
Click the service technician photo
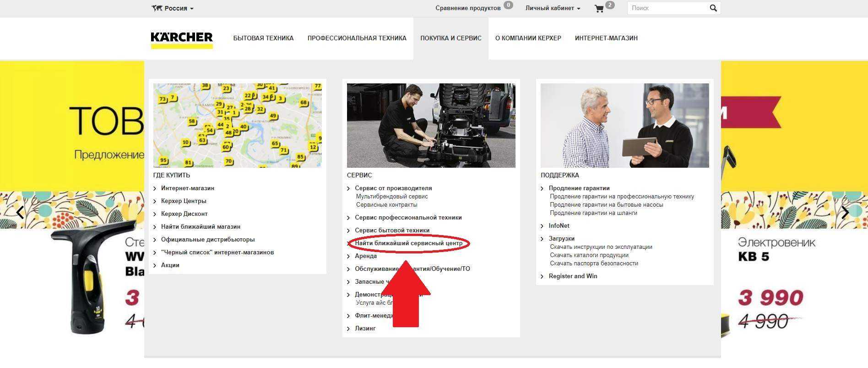pos(431,125)
